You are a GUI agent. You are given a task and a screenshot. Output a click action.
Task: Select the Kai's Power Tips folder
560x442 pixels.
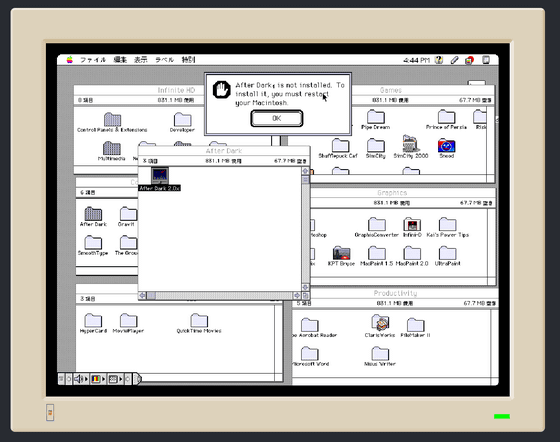coord(448,227)
